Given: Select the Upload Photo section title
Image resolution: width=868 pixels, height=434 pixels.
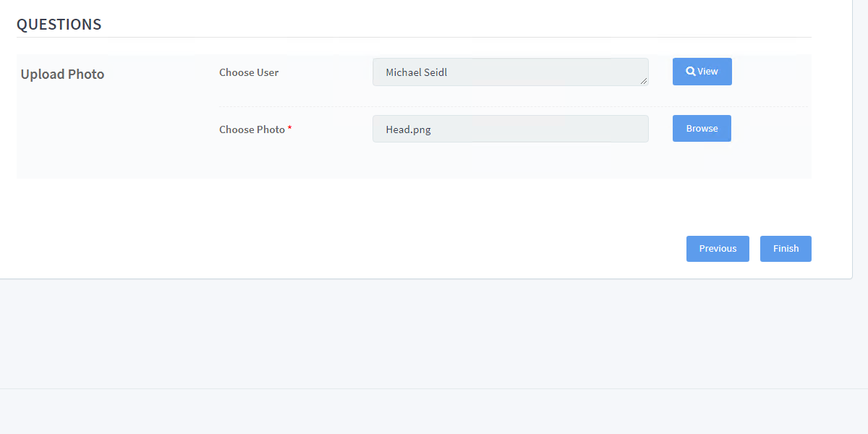Looking at the screenshot, I should point(62,75).
